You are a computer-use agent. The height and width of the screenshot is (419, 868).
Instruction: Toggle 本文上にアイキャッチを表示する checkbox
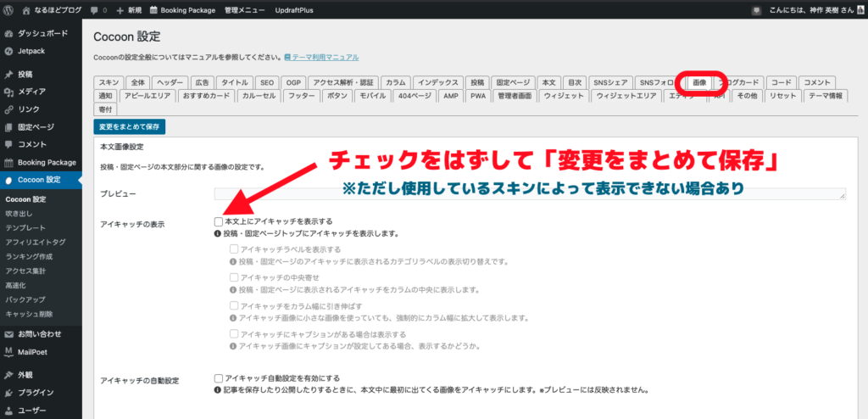click(x=218, y=221)
